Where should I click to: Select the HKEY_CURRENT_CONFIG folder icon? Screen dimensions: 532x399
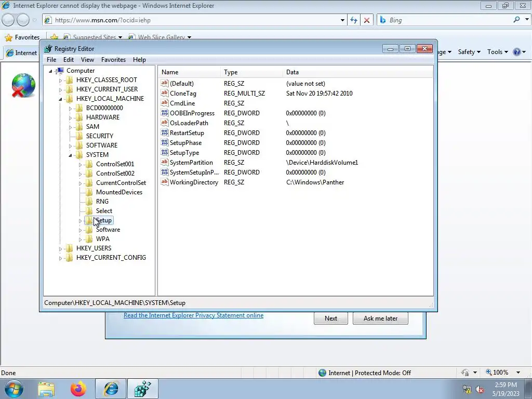[x=69, y=258]
